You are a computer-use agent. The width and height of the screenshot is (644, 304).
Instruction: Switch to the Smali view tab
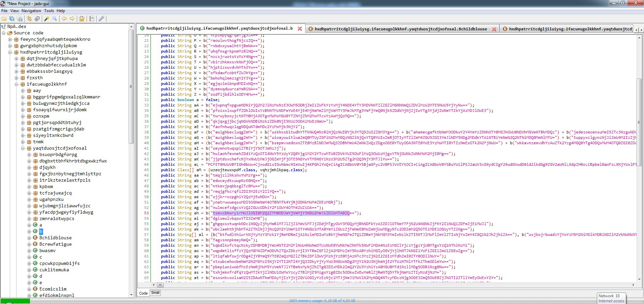pos(155,293)
